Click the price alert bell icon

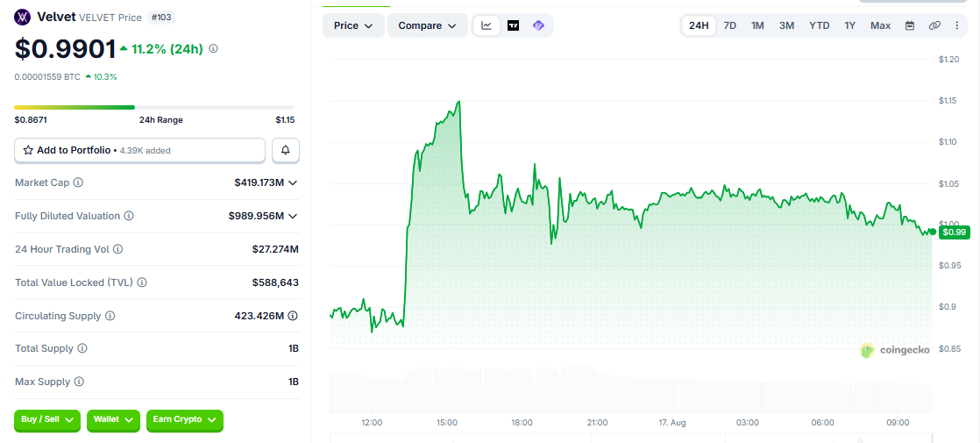pos(286,150)
